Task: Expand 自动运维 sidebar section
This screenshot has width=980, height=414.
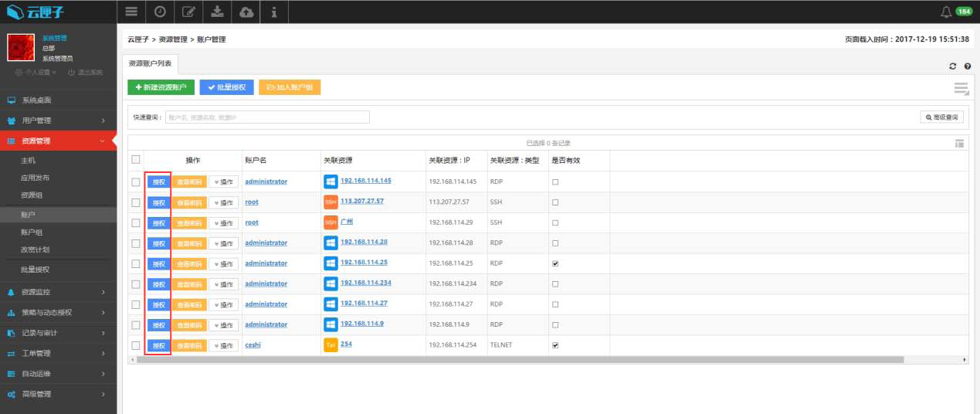Action: point(58,374)
